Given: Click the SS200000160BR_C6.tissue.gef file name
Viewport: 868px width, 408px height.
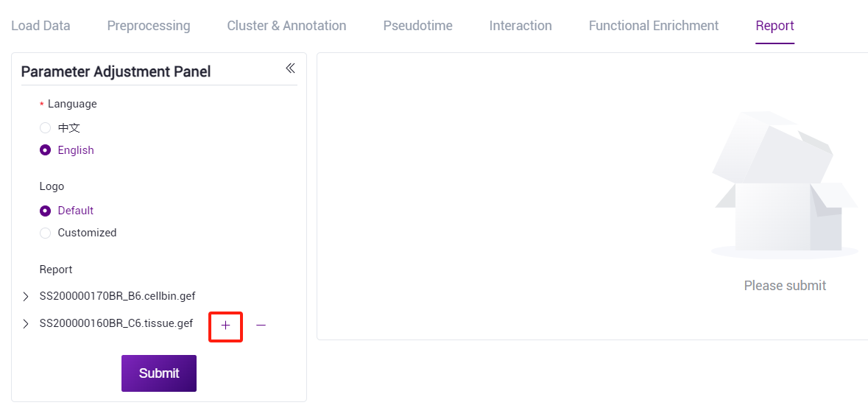Looking at the screenshot, I should [x=116, y=323].
